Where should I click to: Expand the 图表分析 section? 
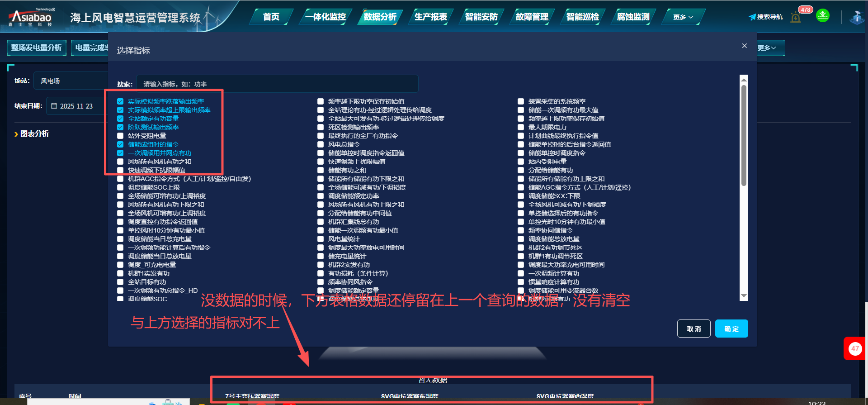(32, 134)
